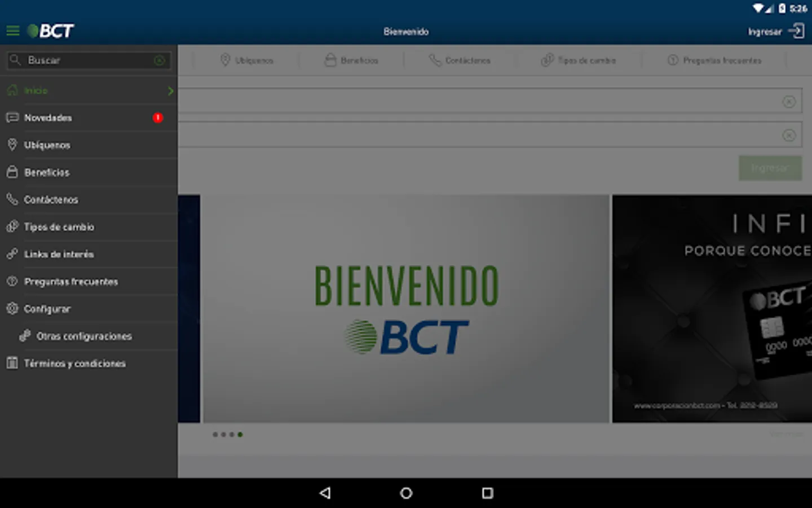Open Preguntas frecuentes in side menu
This screenshot has width=812, height=508.
coord(89,281)
